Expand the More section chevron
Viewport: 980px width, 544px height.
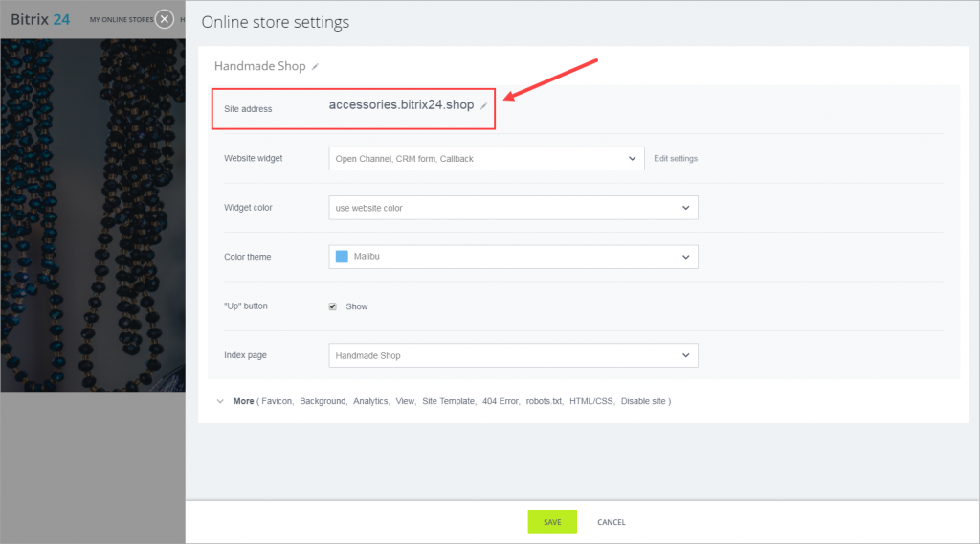(220, 401)
